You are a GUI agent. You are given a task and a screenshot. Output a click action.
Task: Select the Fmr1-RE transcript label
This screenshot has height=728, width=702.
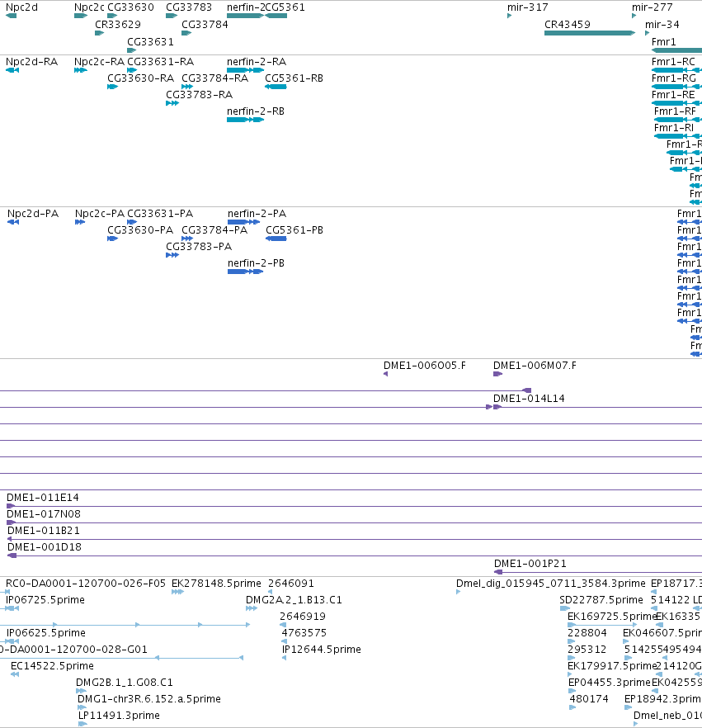pos(673,95)
